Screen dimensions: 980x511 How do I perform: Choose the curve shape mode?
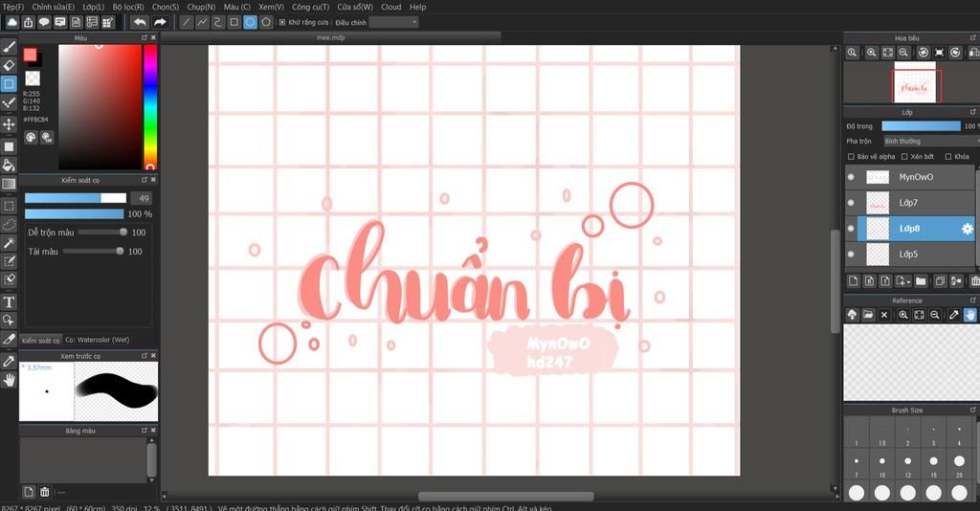pos(218,23)
